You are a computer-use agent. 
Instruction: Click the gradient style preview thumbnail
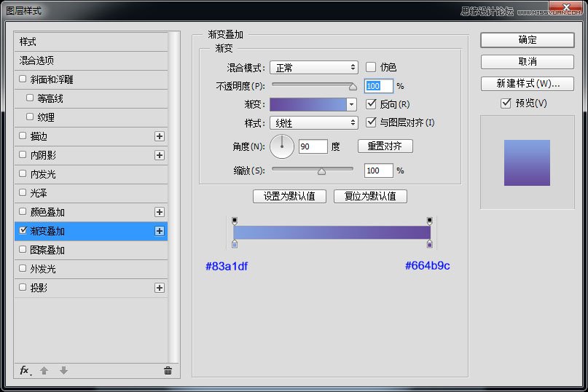point(527,162)
